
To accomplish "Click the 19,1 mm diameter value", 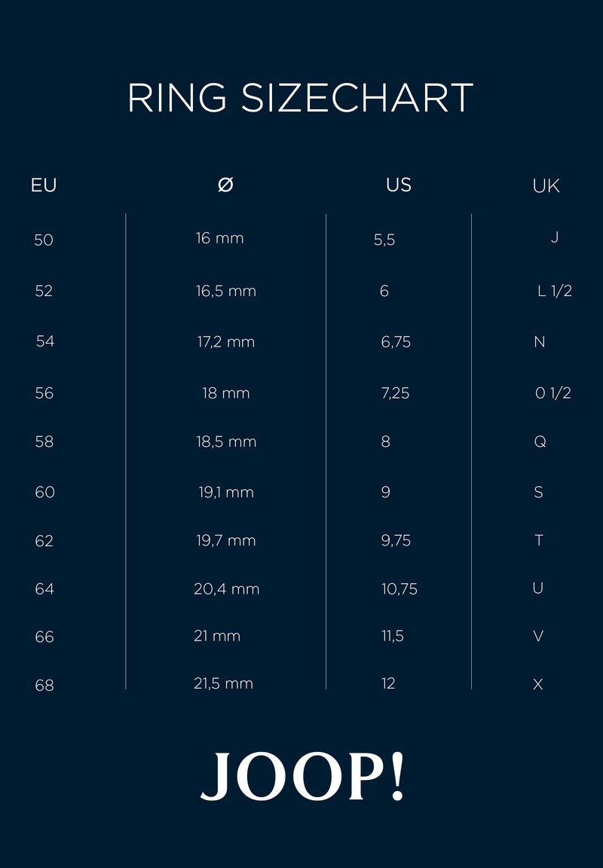I will click(x=226, y=493).
